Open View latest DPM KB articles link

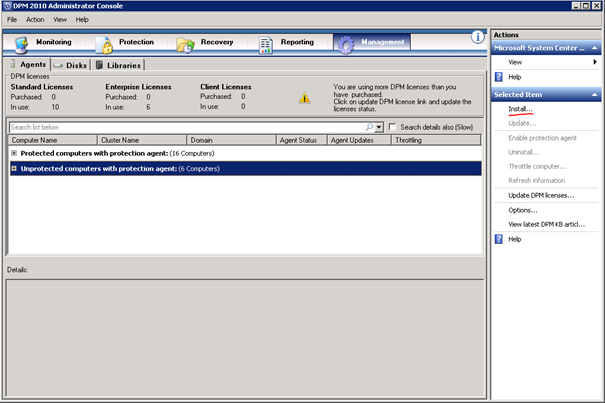click(546, 224)
